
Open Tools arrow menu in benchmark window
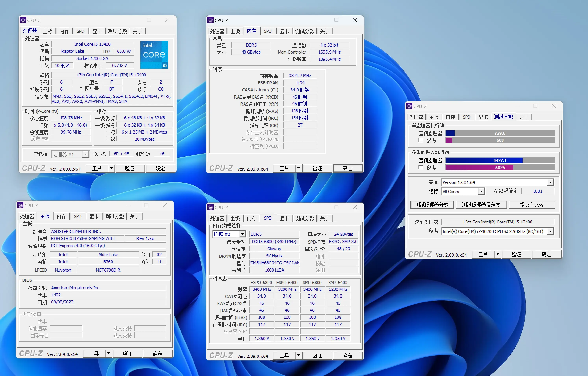point(497,254)
